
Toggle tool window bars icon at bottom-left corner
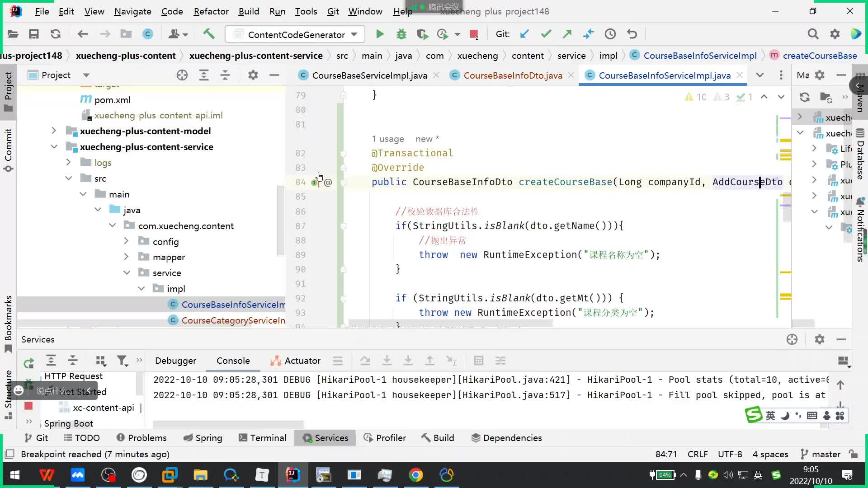9,454
